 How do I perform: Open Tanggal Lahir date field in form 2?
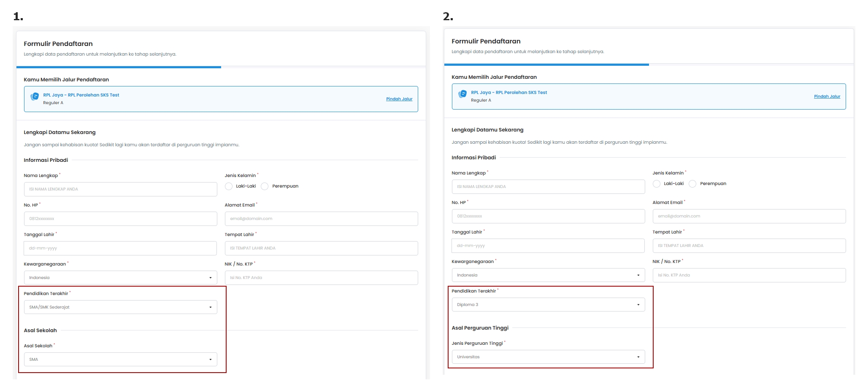point(548,246)
